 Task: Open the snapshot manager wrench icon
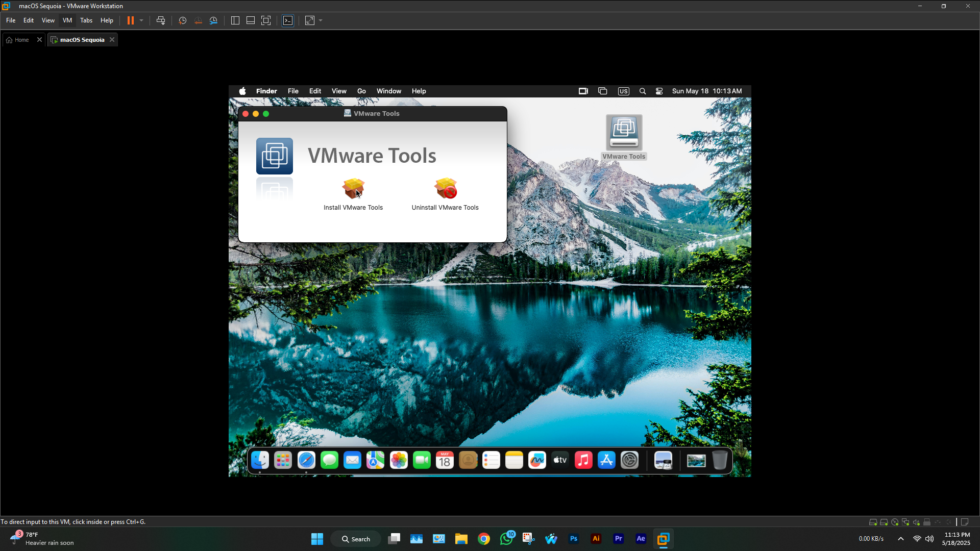click(213, 20)
